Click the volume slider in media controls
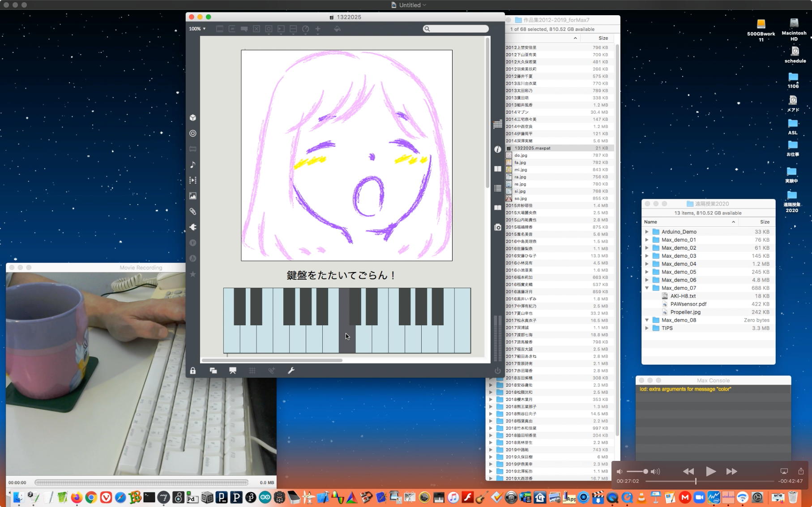Screen dimensions: 812x507 point(637,471)
